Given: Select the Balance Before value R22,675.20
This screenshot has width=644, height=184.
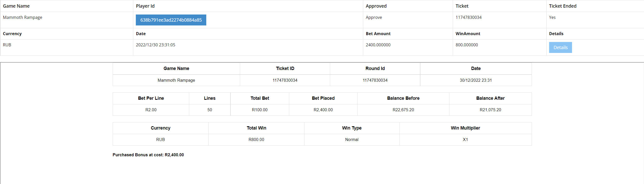Looking at the screenshot, I should (403, 110).
